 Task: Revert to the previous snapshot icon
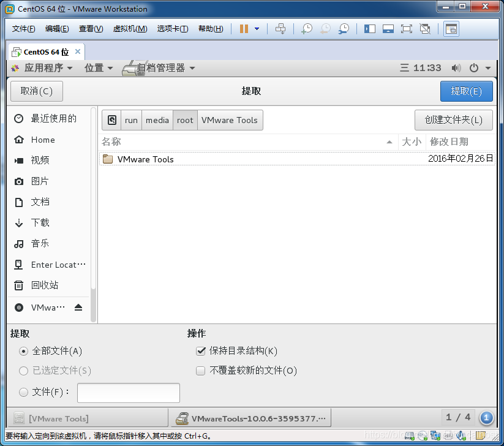(325, 29)
